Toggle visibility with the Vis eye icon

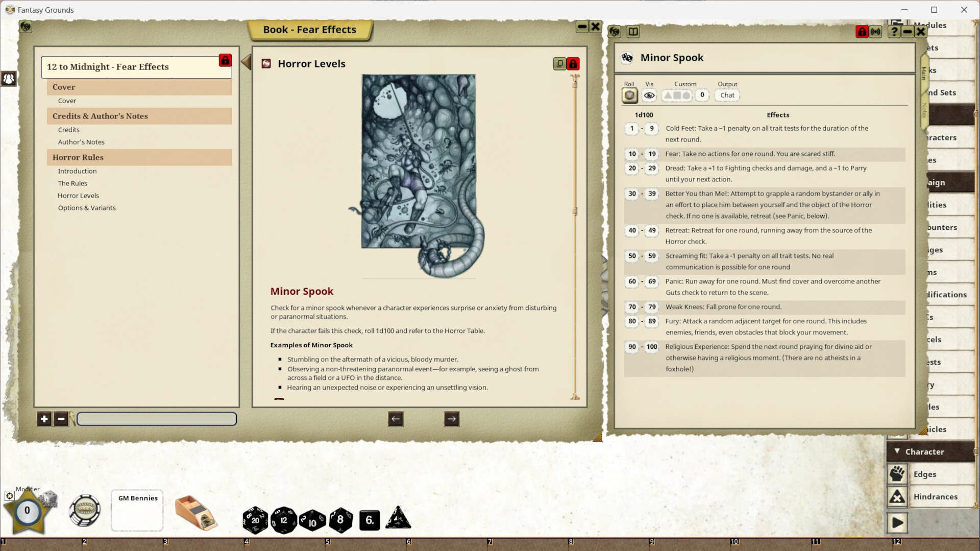(x=649, y=95)
